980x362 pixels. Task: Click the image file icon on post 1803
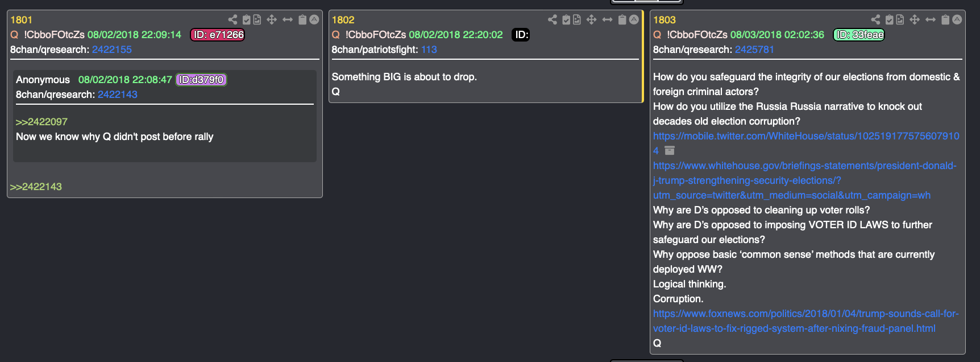(x=900, y=20)
